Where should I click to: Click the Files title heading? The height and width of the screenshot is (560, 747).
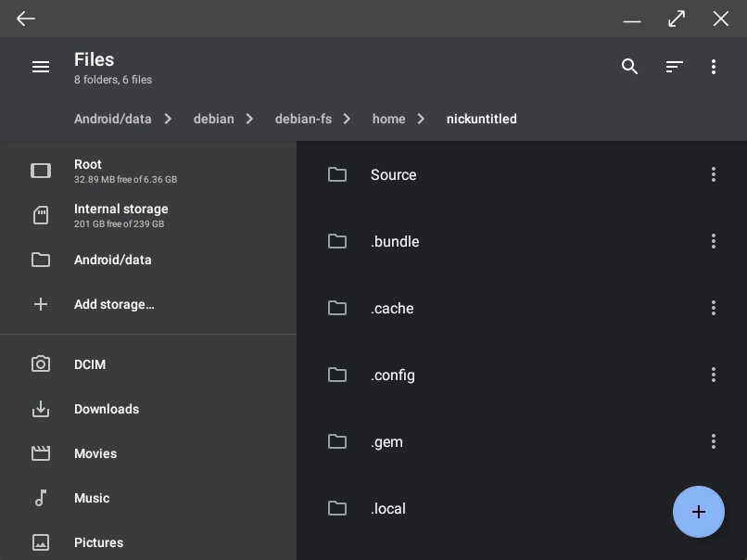(x=94, y=59)
